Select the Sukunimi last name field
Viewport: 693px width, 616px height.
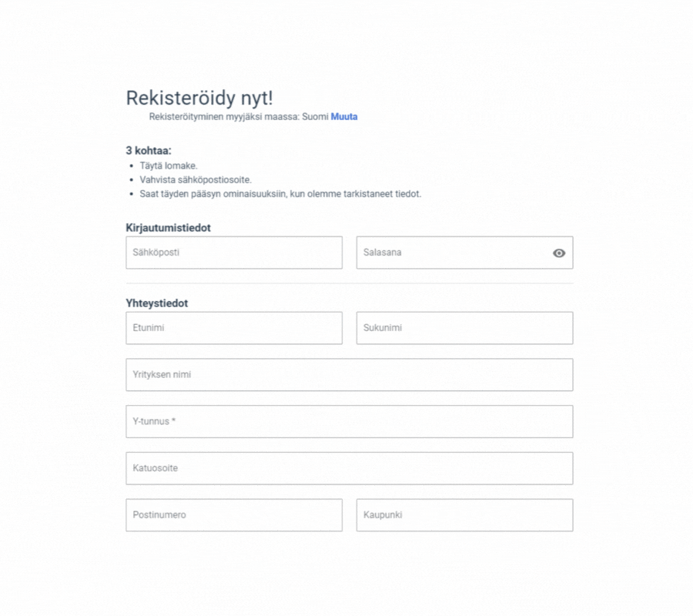pyautogui.click(x=464, y=328)
